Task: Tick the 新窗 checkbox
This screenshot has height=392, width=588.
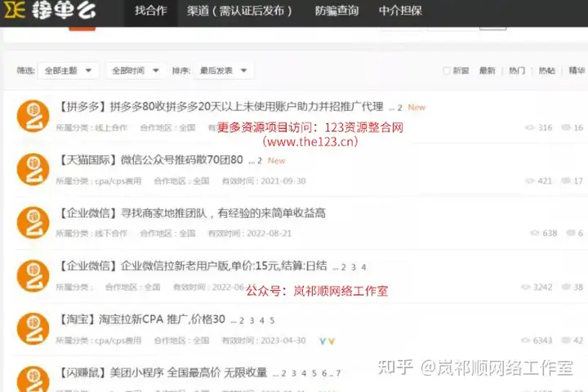Action: coord(446,70)
